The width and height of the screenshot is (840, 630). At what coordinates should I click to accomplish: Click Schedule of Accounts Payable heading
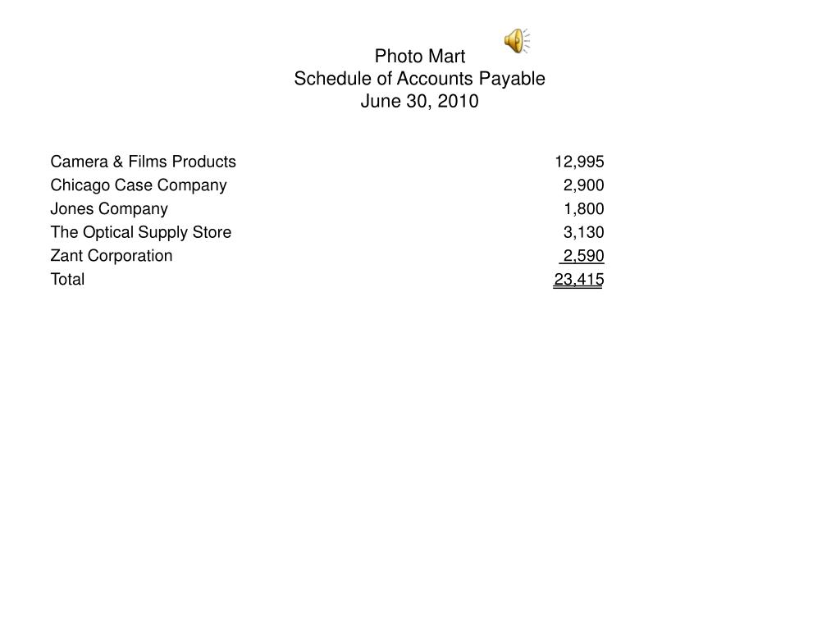419,79
